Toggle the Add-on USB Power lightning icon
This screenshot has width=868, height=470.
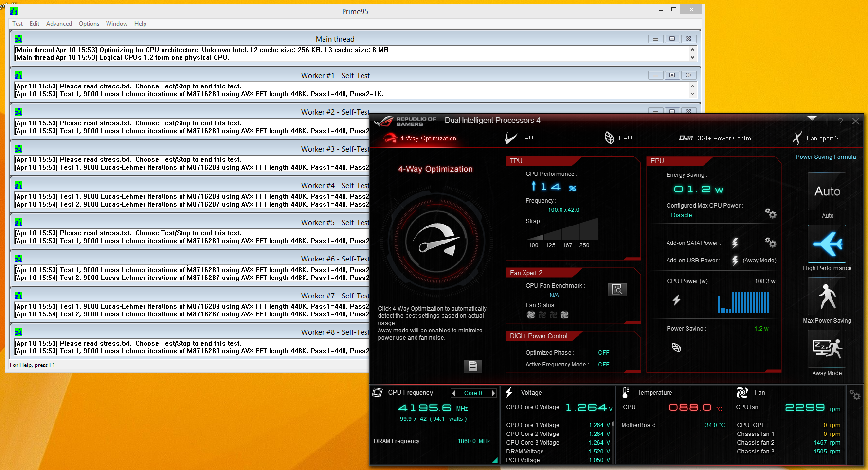pyautogui.click(x=735, y=261)
